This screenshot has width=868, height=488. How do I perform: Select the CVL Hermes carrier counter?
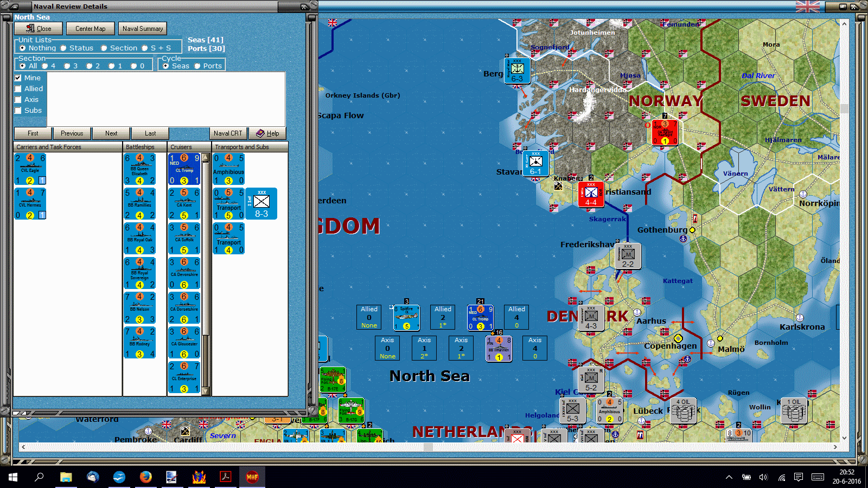(x=30, y=204)
